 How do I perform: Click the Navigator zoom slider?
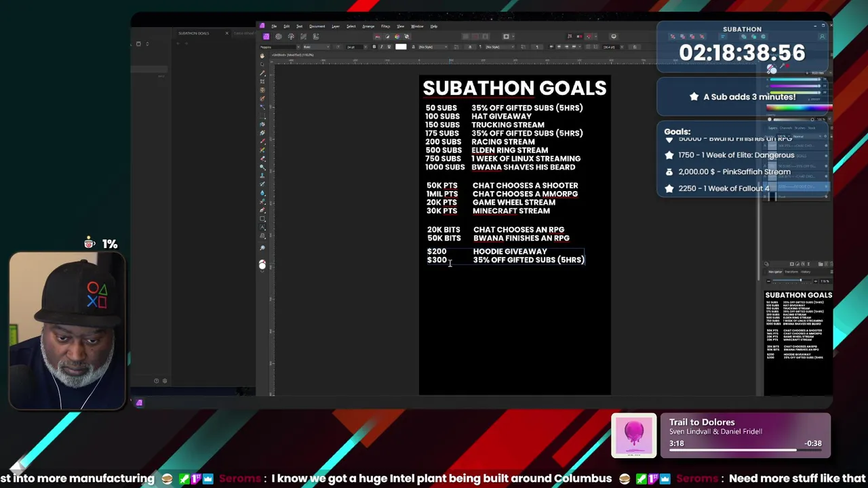793,281
